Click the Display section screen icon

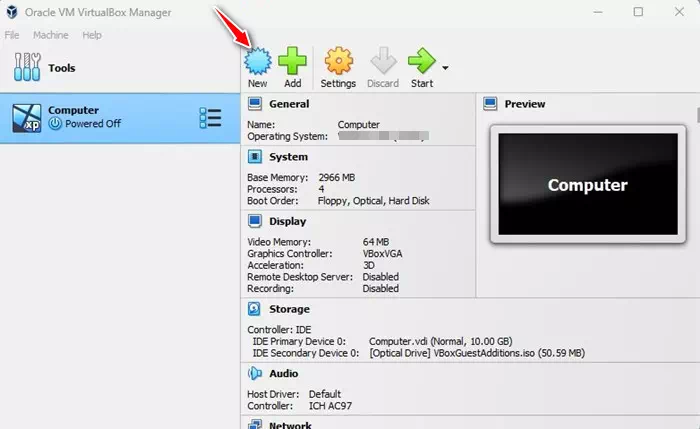click(x=255, y=221)
